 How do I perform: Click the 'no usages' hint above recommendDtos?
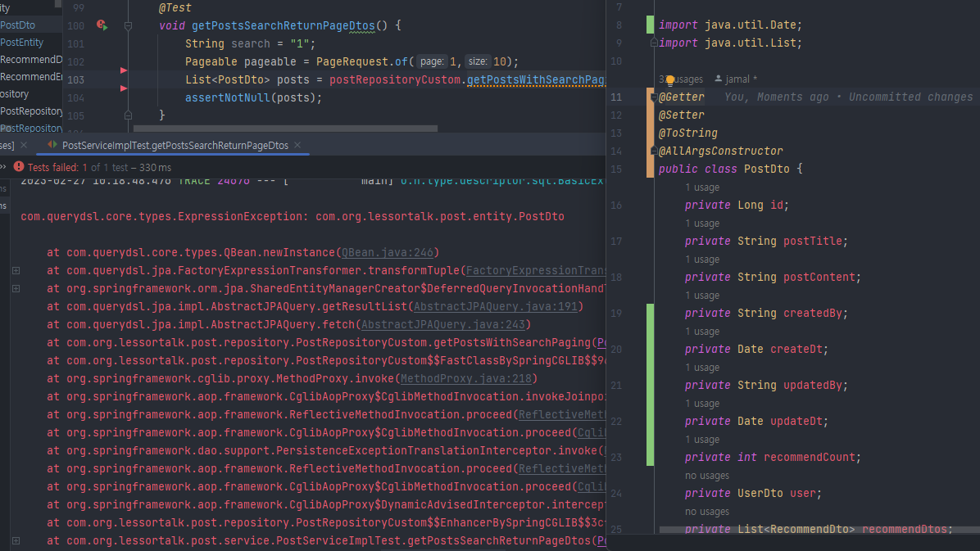(707, 512)
